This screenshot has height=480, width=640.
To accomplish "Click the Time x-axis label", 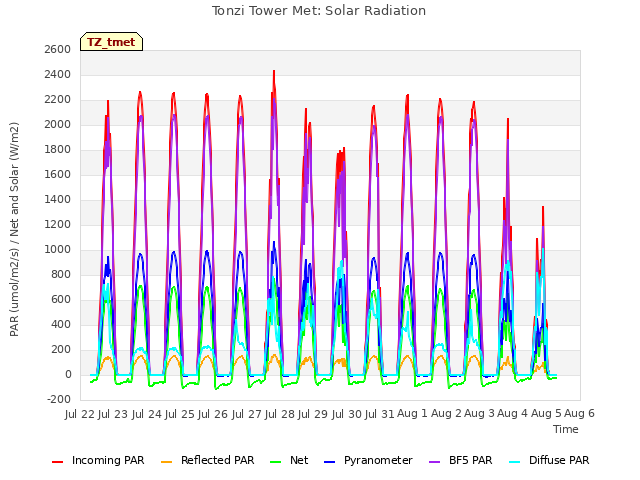I will (x=566, y=429).
